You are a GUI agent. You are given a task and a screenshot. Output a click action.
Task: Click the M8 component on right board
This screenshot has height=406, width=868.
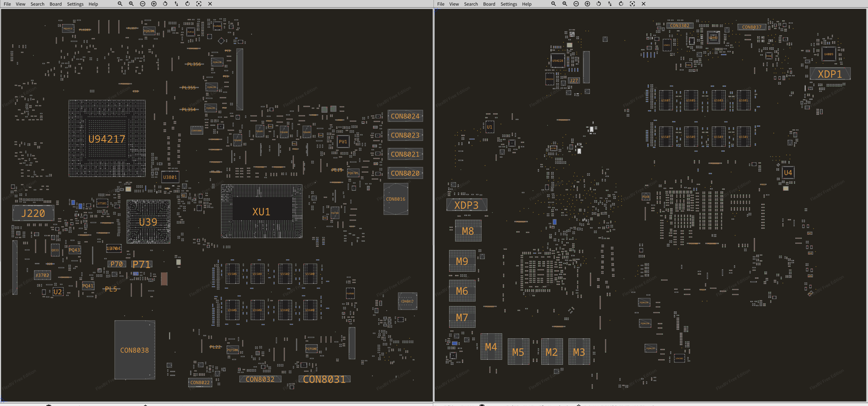tap(468, 231)
